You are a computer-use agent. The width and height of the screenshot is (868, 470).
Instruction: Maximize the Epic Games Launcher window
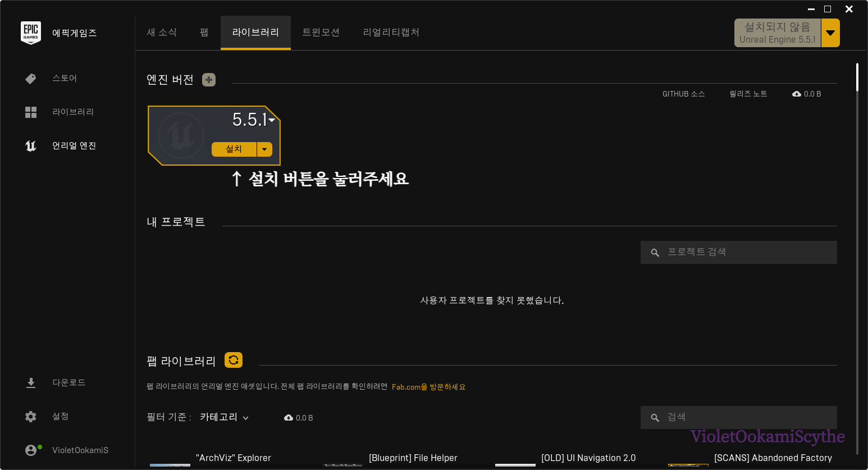pos(828,9)
